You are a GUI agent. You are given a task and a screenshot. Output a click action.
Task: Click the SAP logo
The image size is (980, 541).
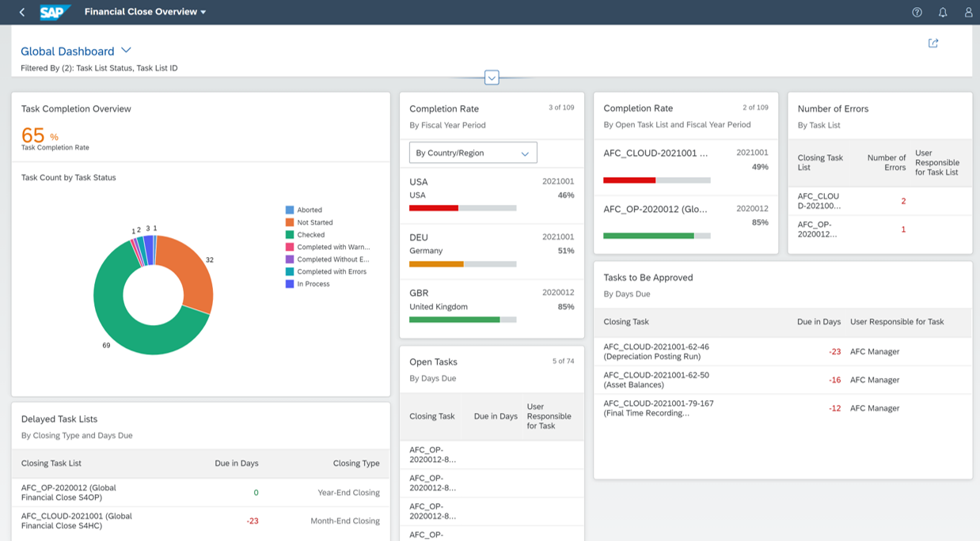(x=55, y=12)
